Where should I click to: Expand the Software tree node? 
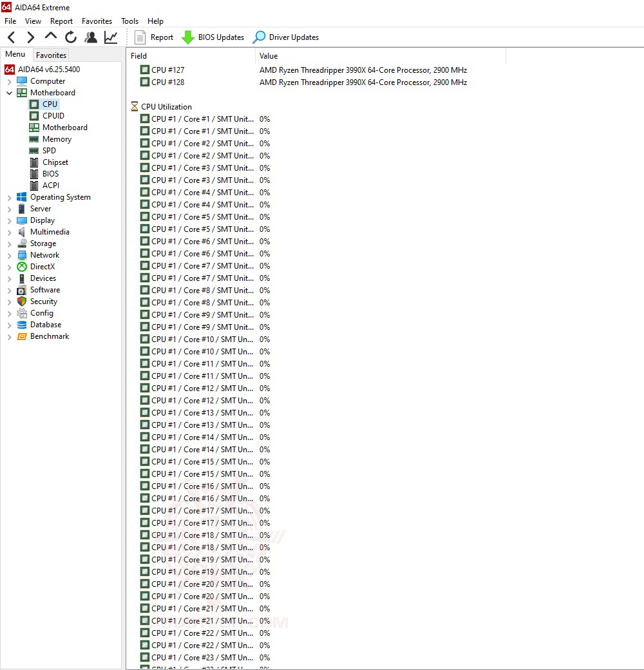point(10,290)
